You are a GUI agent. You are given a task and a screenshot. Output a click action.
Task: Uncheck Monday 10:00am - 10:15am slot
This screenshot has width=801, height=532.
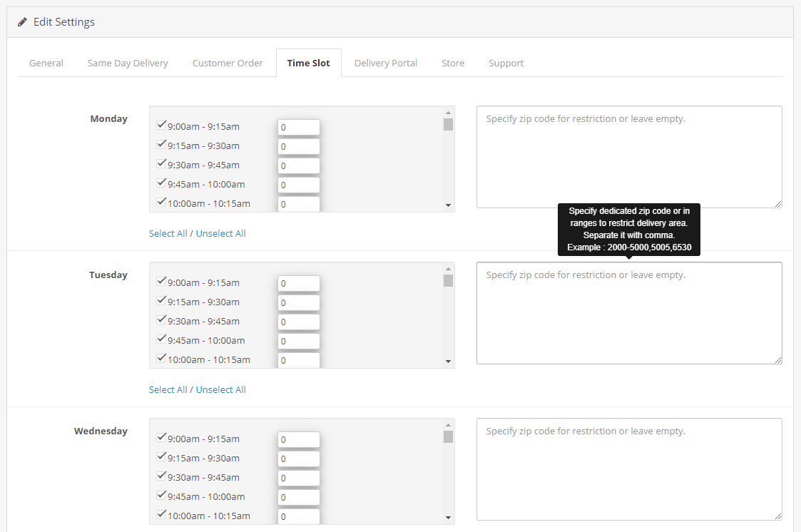point(161,202)
